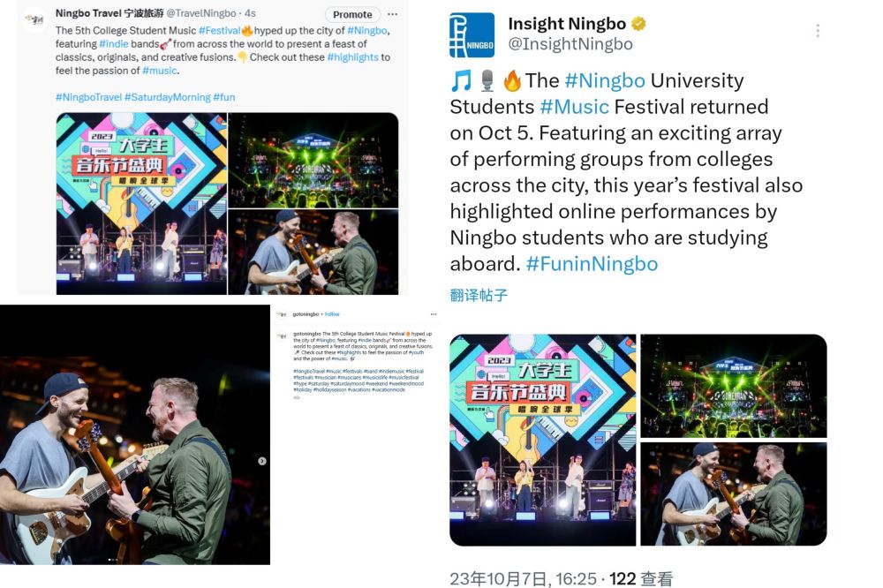Open the #FuninNingbo hashtag
Viewport: 883px width, 588px height.
coord(592,264)
